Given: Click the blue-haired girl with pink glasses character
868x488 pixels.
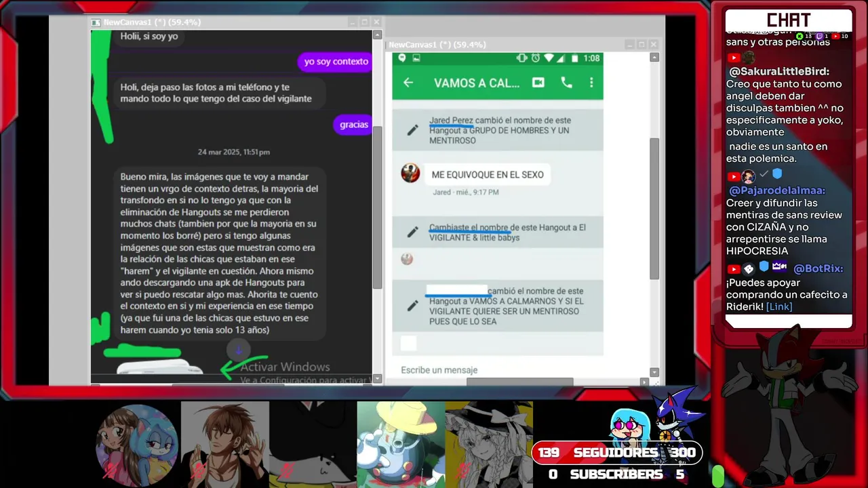Looking at the screenshot, I should tap(630, 427).
